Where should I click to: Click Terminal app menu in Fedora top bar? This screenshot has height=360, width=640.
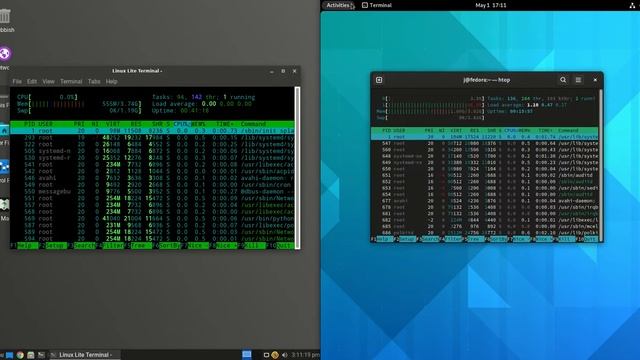pos(377,5)
